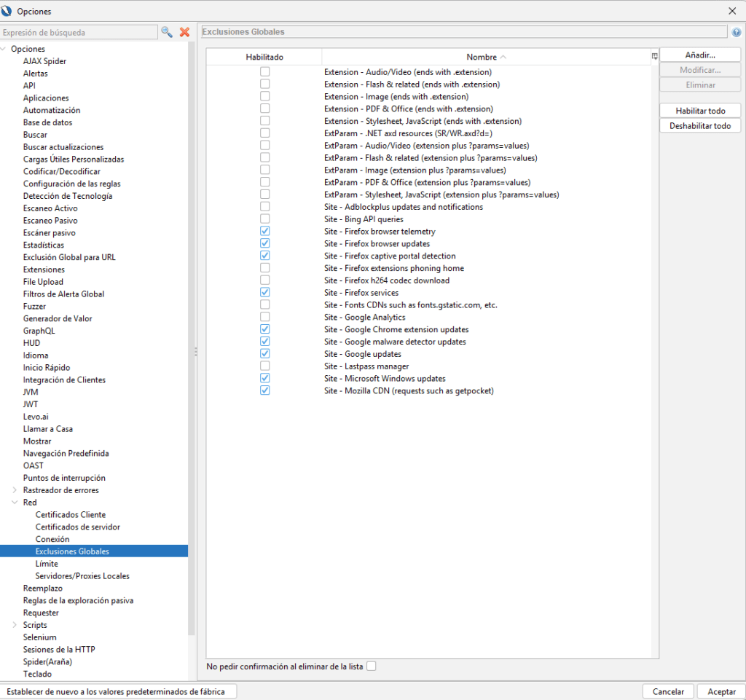The image size is (746, 700).
Task: Expand Rastreador de errores node
Action: click(15, 490)
